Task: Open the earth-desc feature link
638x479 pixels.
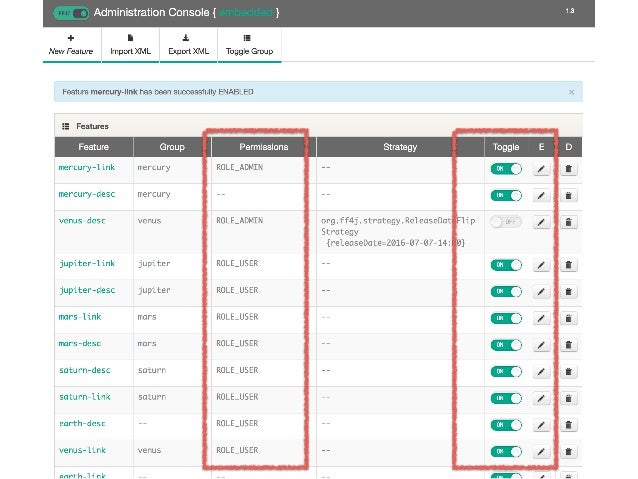Action: coord(82,424)
